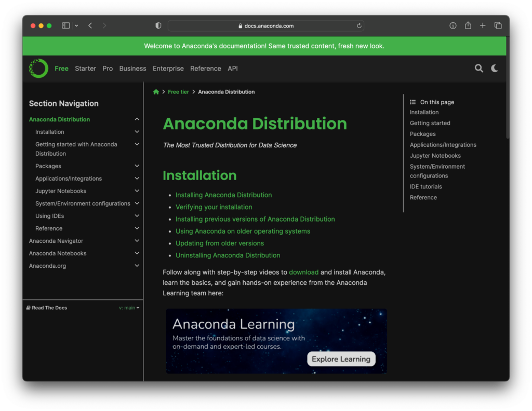The height and width of the screenshot is (411, 532).
Task: Expand the Anaconda.org chevron
Action: (x=137, y=266)
